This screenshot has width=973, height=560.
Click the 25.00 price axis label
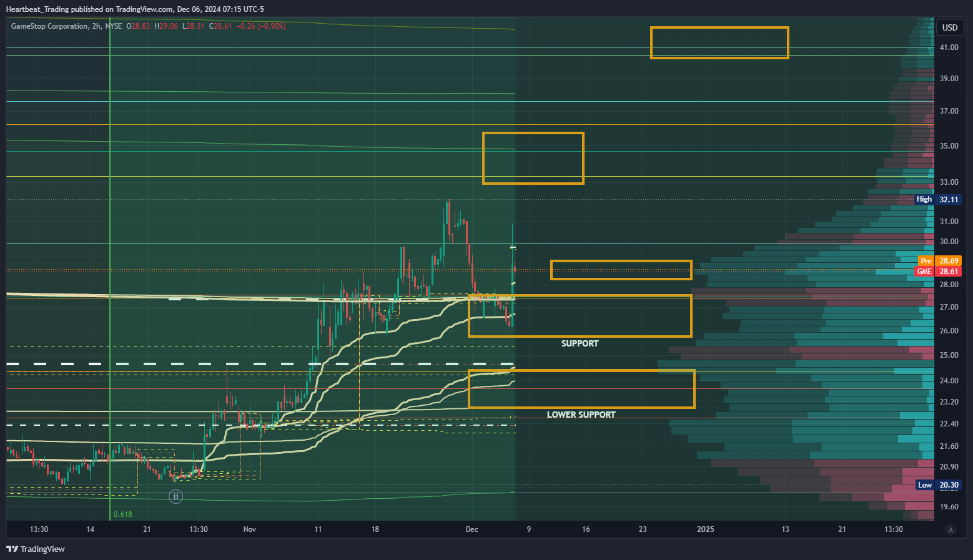(x=949, y=355)
